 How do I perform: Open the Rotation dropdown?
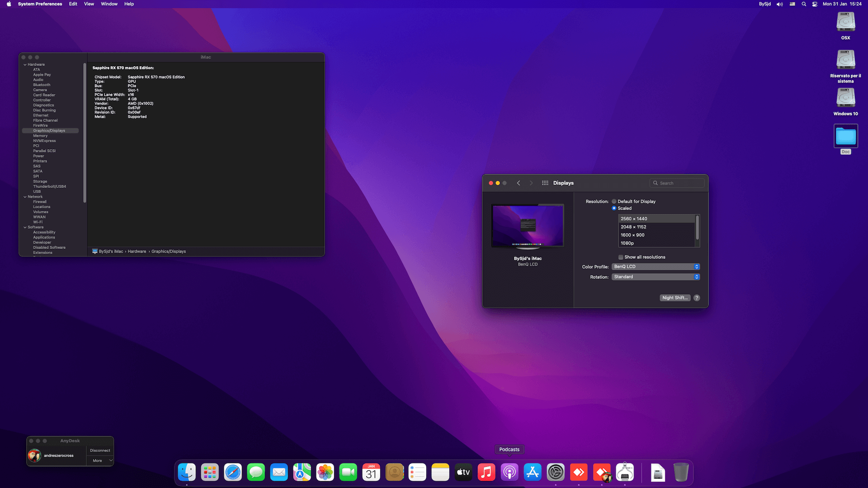[x=656, y=277]
